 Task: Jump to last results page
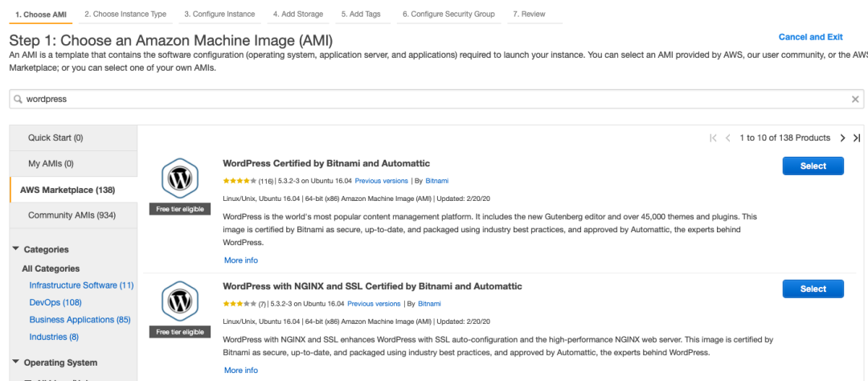pyautogui.click(x=857, y=138)
